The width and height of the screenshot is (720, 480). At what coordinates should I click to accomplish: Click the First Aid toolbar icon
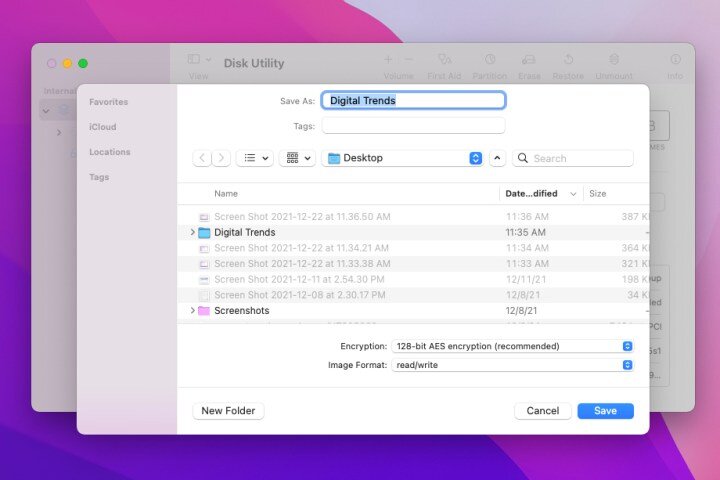pyautogui.click(x=444, y=59)
